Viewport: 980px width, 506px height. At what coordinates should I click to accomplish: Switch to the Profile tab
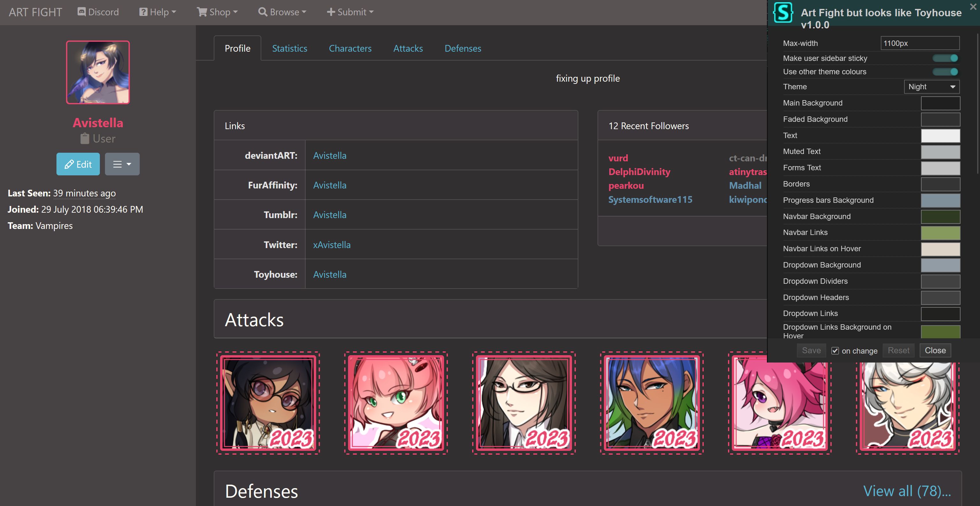(x=237, y=48)
